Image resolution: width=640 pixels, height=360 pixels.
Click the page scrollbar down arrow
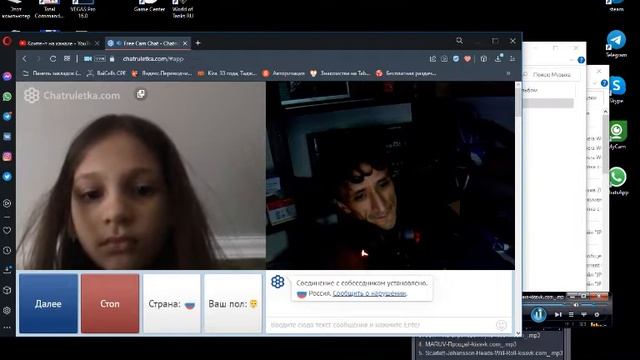(x=518, y=333)
